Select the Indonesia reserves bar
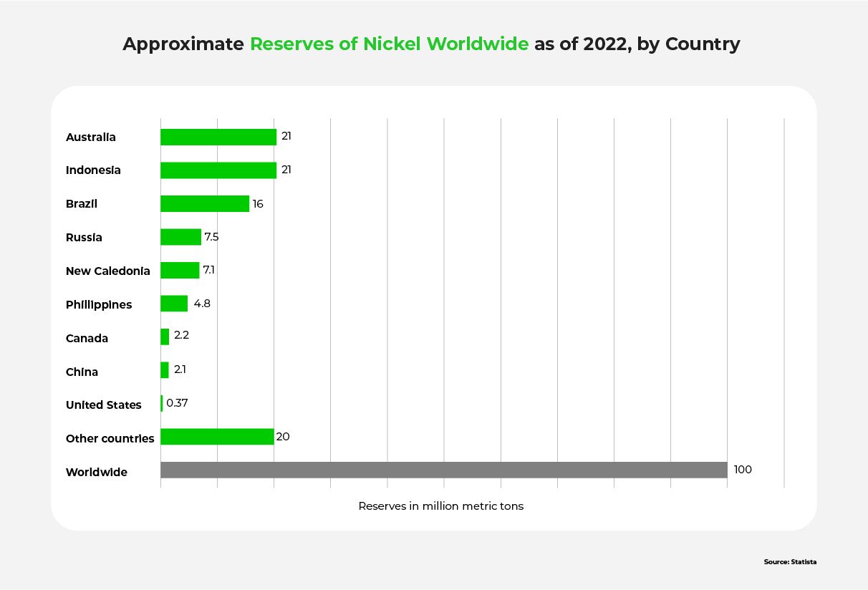 pos(218,170)
